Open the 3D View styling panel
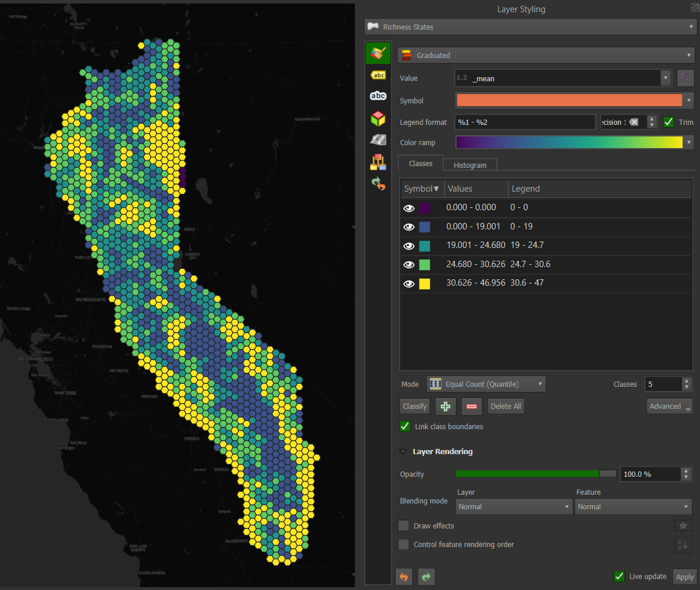The height and width of the screenshot is (590, 700). click(378, 118)
